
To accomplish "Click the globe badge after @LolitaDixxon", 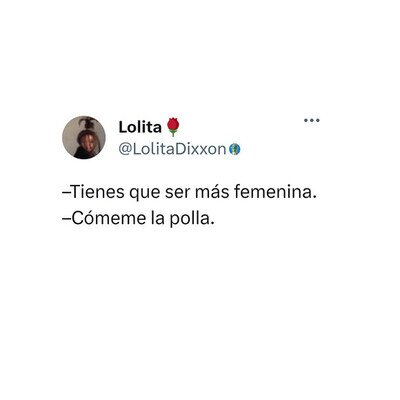I will tap(235, 149).
